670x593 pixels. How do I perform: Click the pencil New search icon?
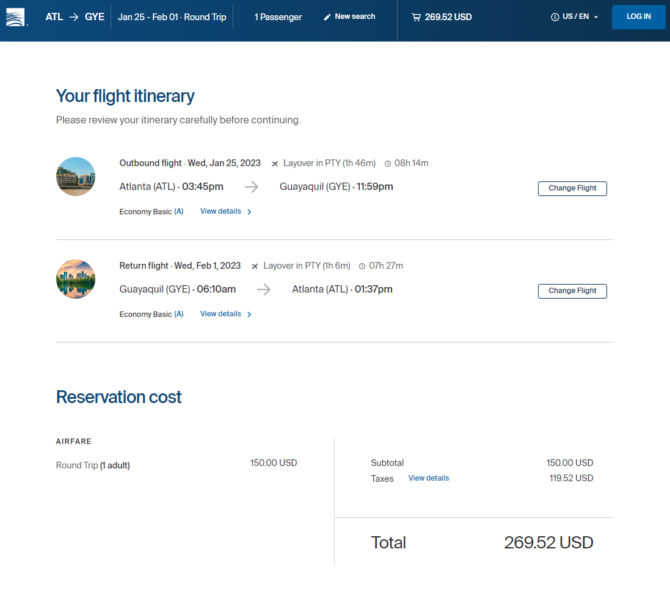pyautogui.click(x=327, y=17)
